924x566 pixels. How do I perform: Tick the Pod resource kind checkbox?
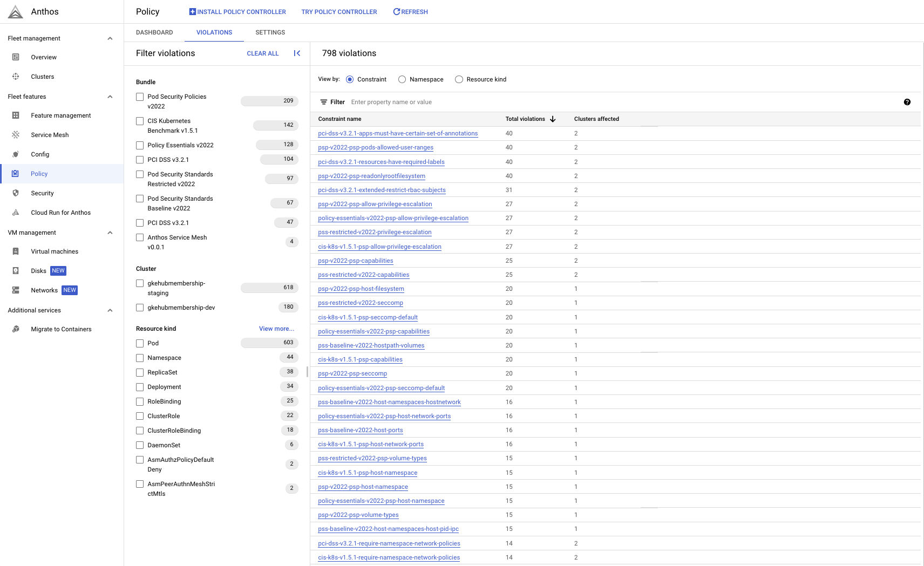click(140, 343)
